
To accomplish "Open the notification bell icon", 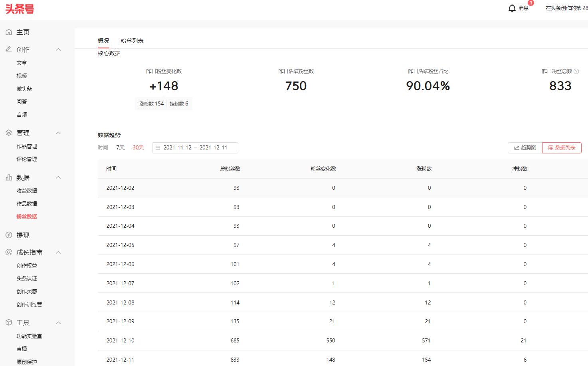I will click(512, 8).
